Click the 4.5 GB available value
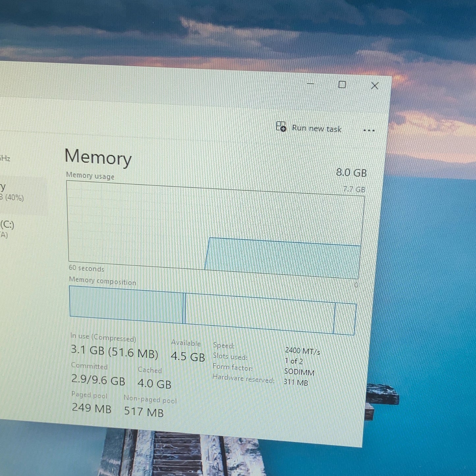 tap(188, 356)
